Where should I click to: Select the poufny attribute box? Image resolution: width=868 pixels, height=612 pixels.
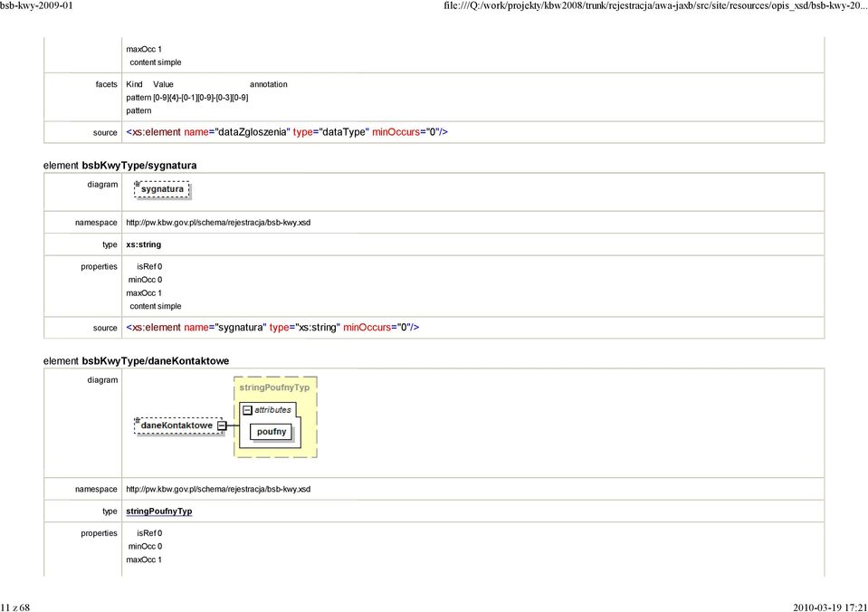(x=272, y=432)
